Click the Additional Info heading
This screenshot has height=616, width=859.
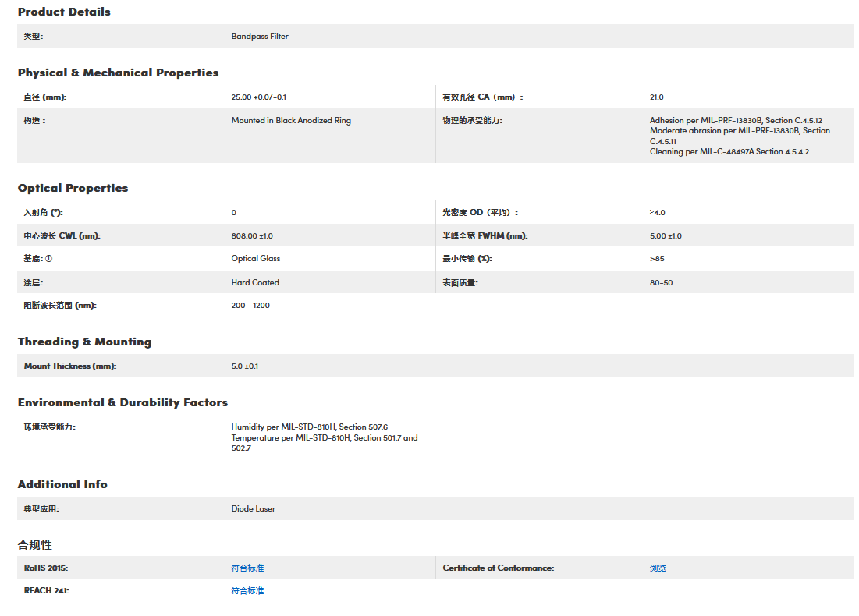(62, 484)
